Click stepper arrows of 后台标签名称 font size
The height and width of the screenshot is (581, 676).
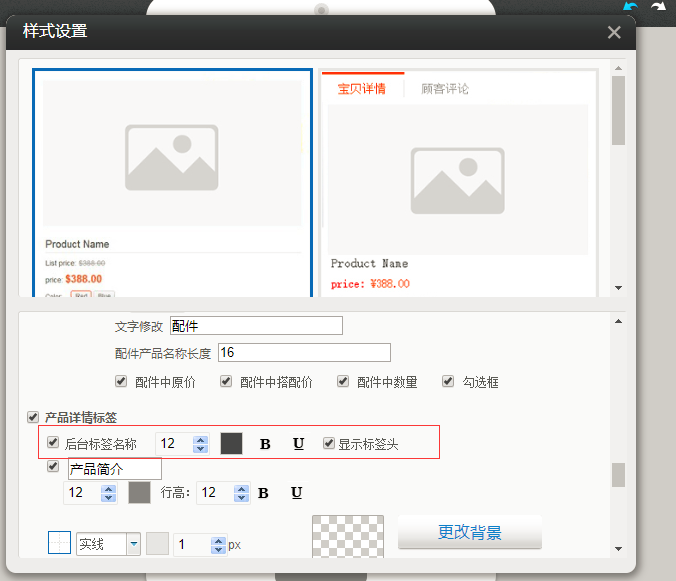[200, 444]
